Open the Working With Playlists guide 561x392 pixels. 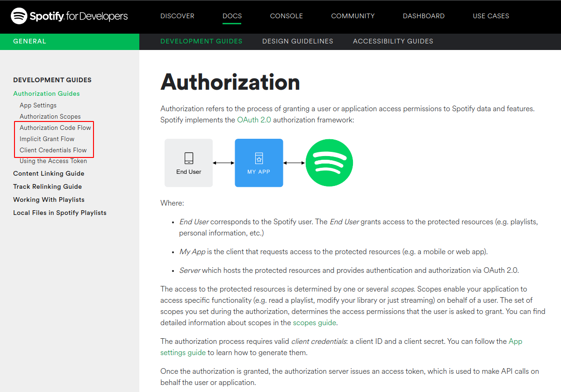coord(49,200)
